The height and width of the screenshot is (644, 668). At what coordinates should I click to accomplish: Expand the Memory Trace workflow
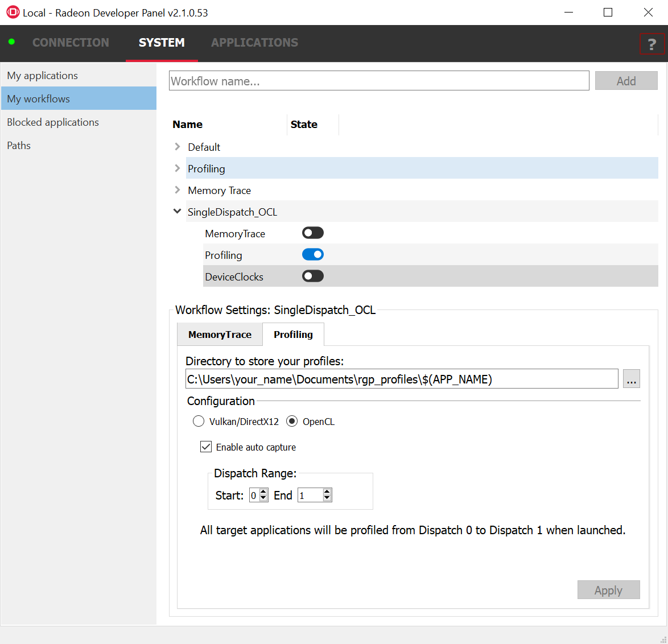178,190
